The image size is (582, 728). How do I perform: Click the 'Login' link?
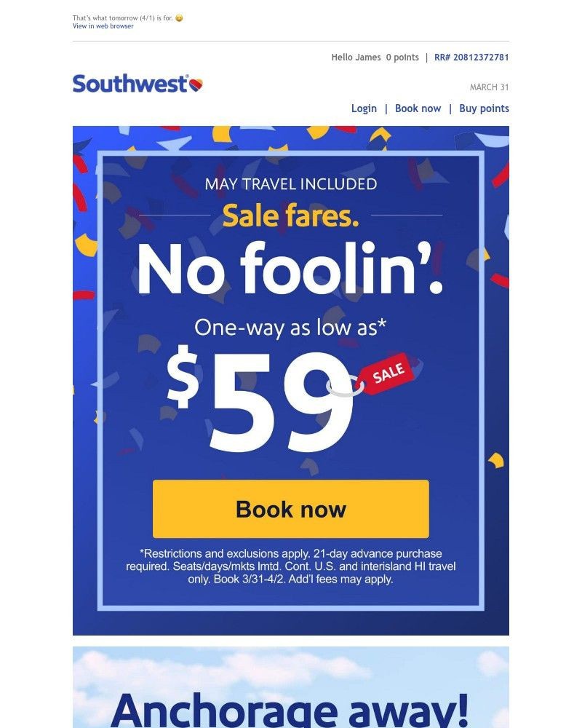[x=364, y=108]
